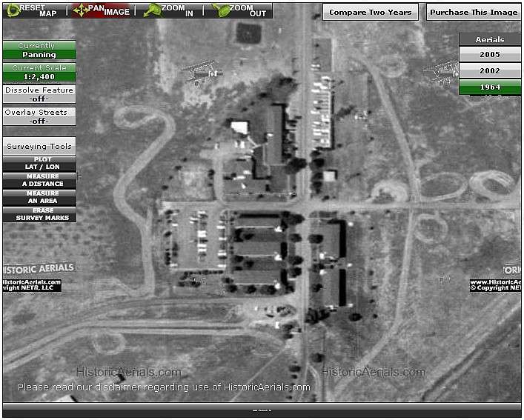This screenshot has height=420, width=524.
Task: Open the HistoricAerials.com disclaimer link
Action: click(164, 387)
